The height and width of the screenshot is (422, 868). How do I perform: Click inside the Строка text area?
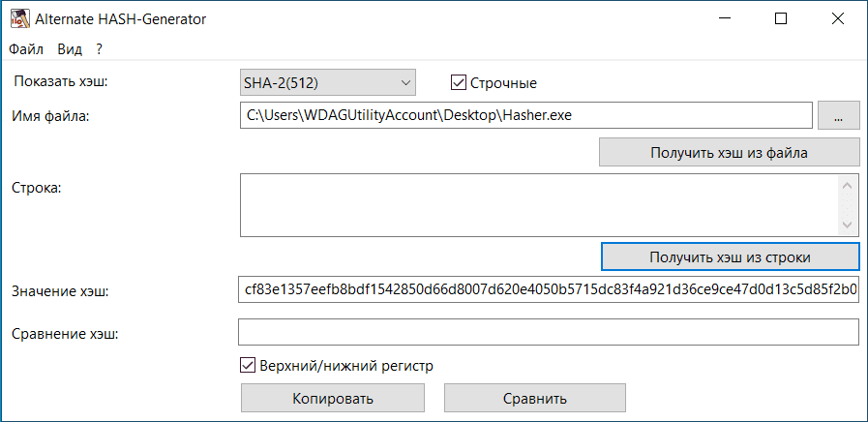click(537, 204)
